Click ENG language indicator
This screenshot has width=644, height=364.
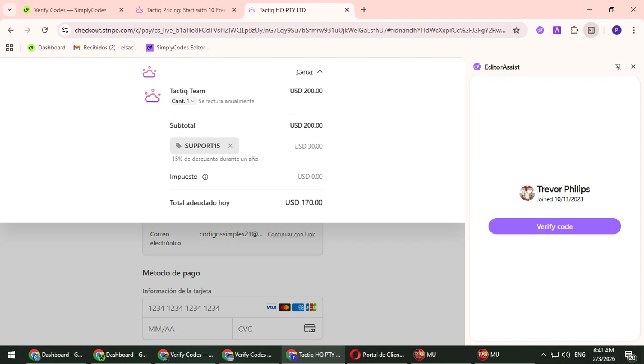click(580, 355)
